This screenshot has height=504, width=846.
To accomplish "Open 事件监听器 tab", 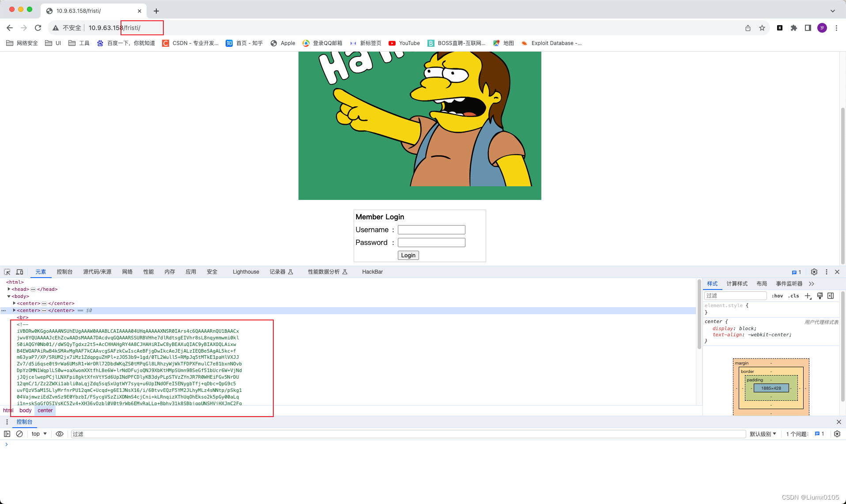I will click(x=789, y=284).
